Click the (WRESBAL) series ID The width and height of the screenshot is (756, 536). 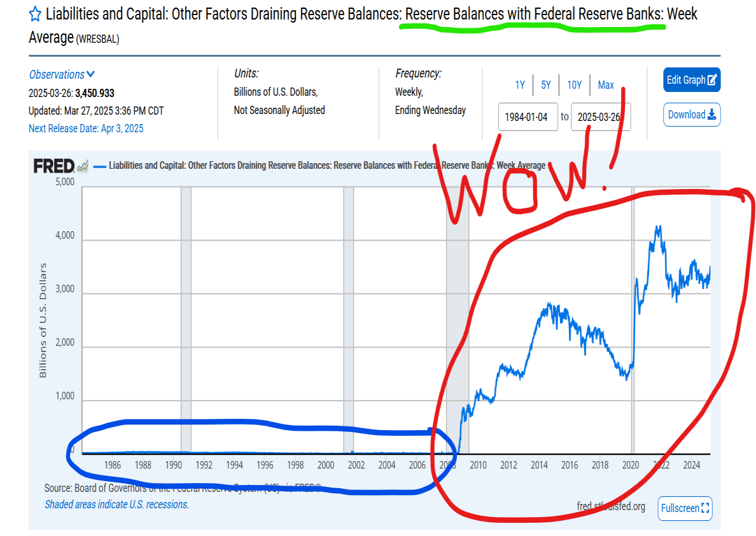pyautogui.click(x=98, y=40)
